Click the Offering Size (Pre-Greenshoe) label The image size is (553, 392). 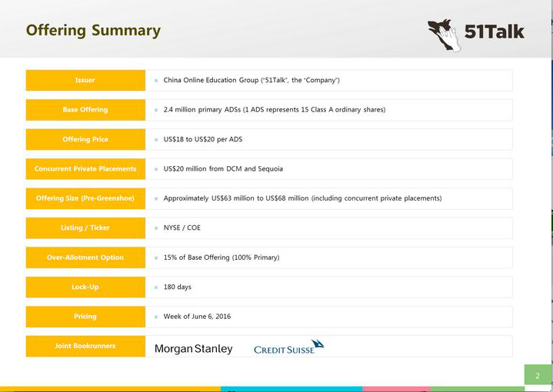click(85, 198)
